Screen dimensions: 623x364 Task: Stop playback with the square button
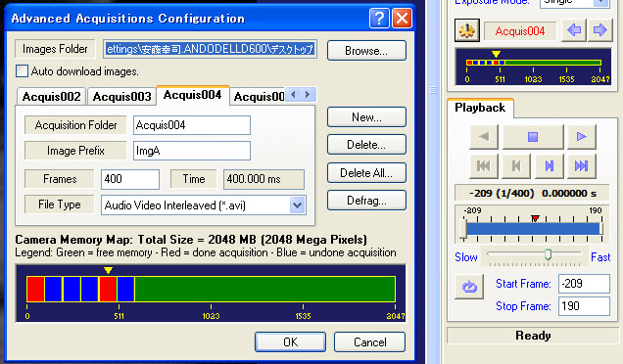coord(533,137)
